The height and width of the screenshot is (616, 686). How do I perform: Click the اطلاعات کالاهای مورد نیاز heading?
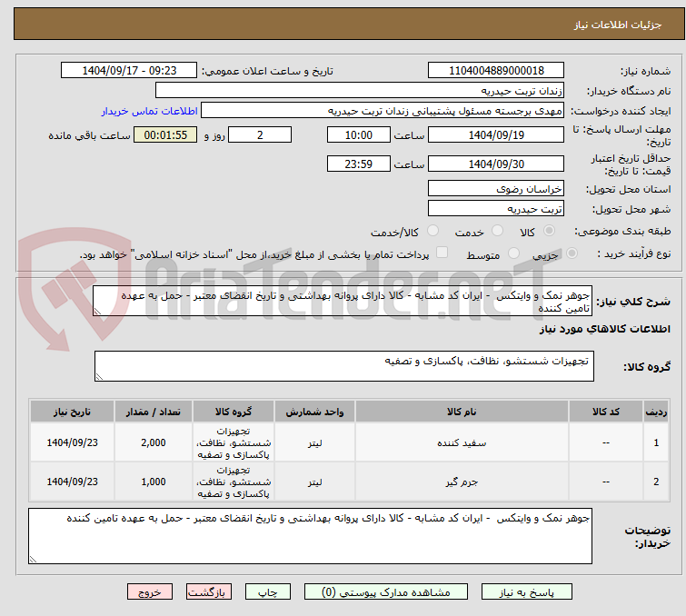coord(604,329)
